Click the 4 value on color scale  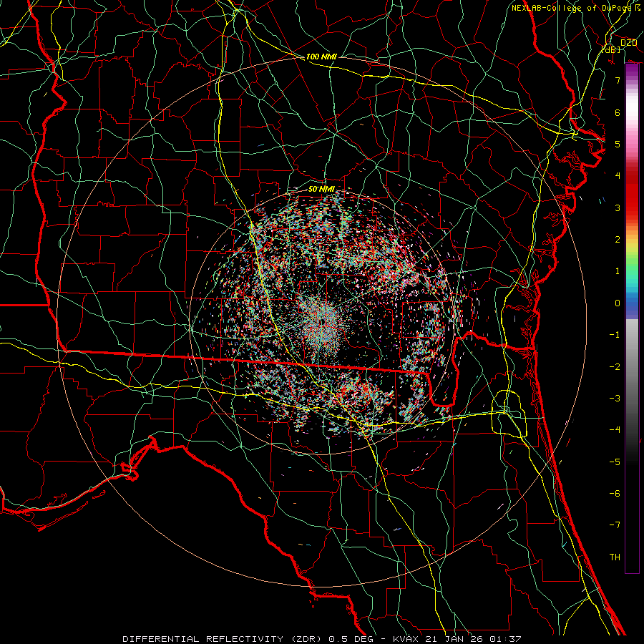click(618, 175)
